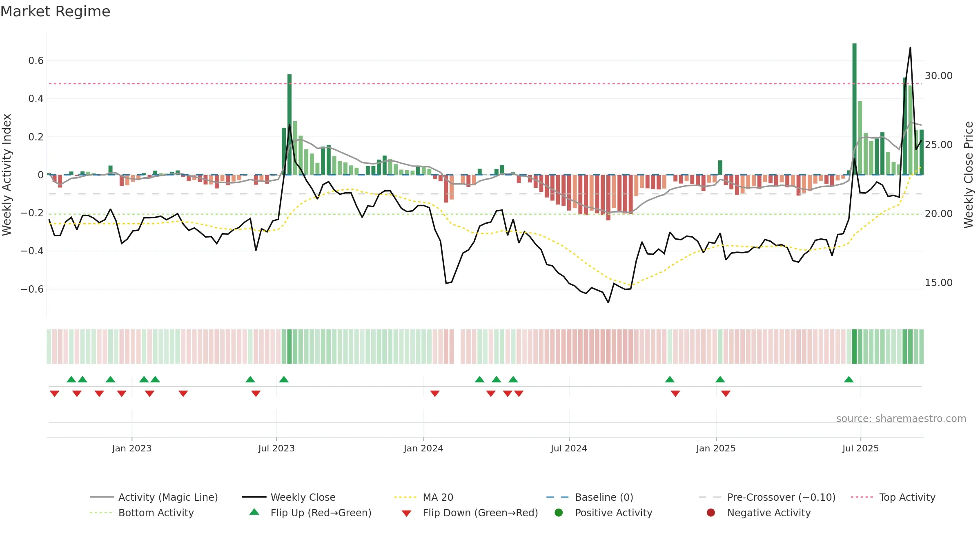980x551 pixels.
Task: Click the Market Regime chart title
Action: click(55, 11)
